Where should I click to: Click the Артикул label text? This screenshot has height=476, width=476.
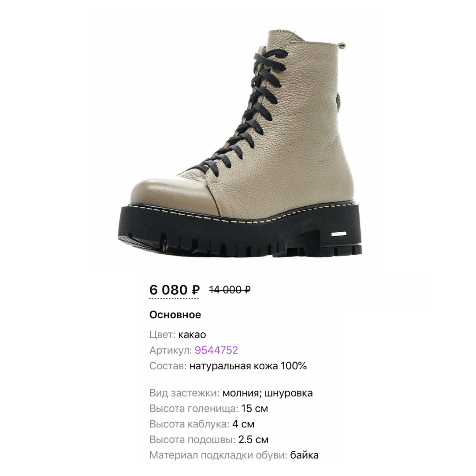click(x=170, y=350)
